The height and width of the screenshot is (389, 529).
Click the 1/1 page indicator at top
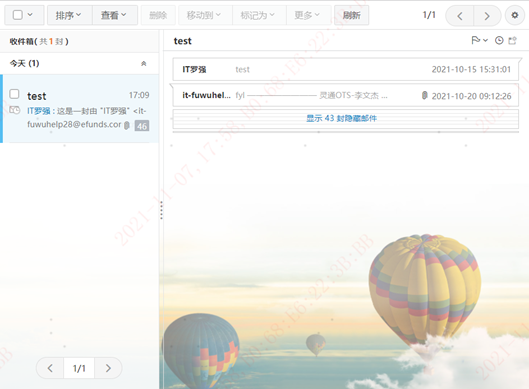coord(429,15)
